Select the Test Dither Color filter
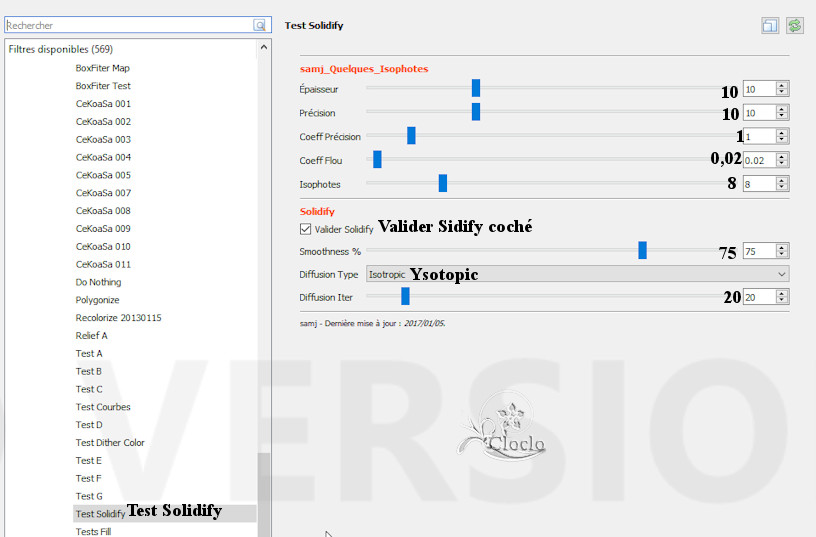Viewport: 816px width, 537px height. click(110, 443)
